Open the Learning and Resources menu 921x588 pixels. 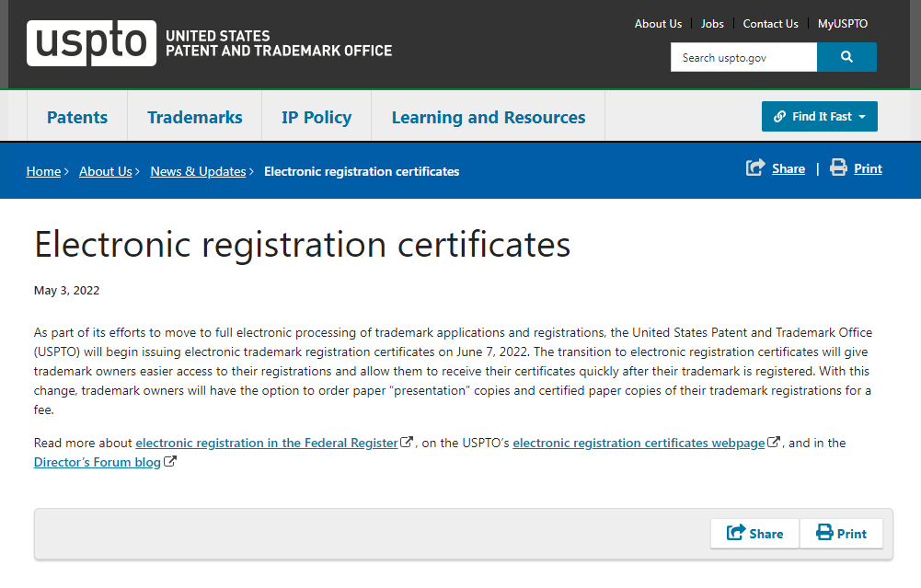point(489,117)
